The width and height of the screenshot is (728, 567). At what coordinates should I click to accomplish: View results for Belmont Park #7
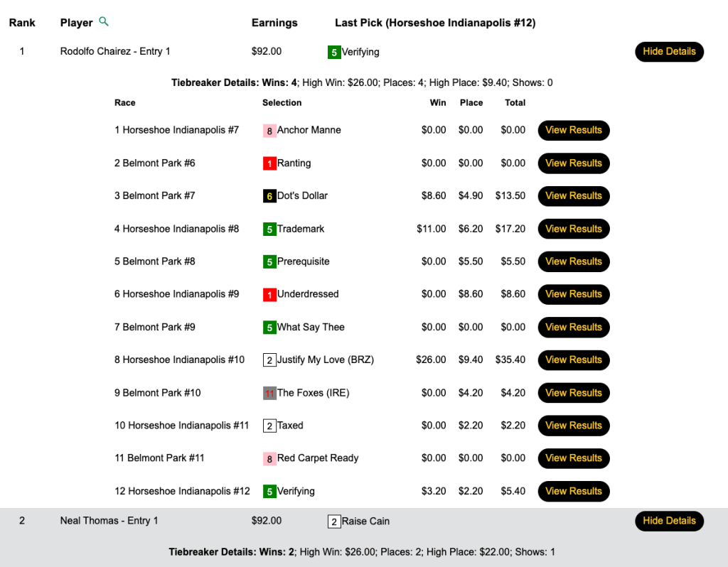tap(574, 196)
